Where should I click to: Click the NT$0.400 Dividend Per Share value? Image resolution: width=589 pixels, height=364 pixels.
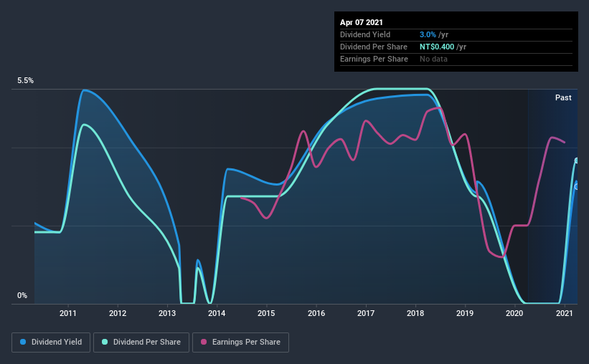(437, 47)
